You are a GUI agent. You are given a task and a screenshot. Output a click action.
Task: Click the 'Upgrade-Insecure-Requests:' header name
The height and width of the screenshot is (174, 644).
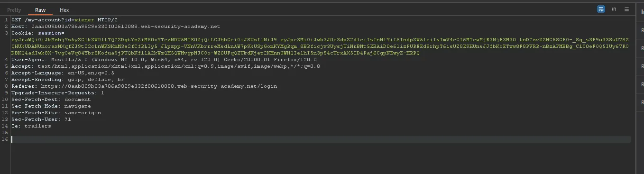tap(54, 93)
